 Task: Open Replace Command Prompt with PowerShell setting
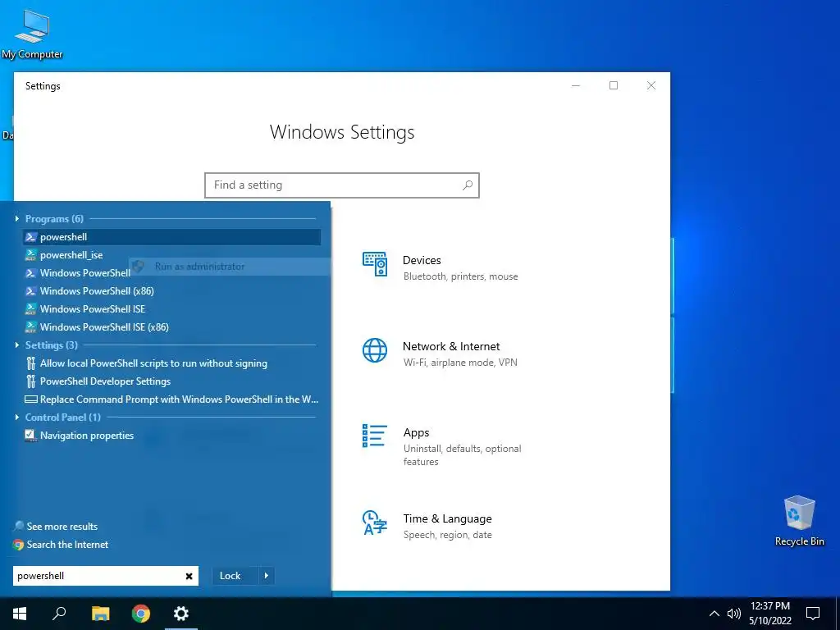point(171,399)
